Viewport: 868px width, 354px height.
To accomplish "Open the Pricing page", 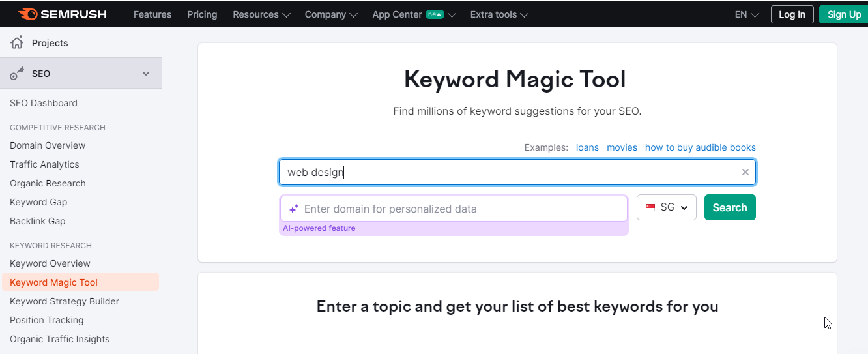I will coord(202,14).
